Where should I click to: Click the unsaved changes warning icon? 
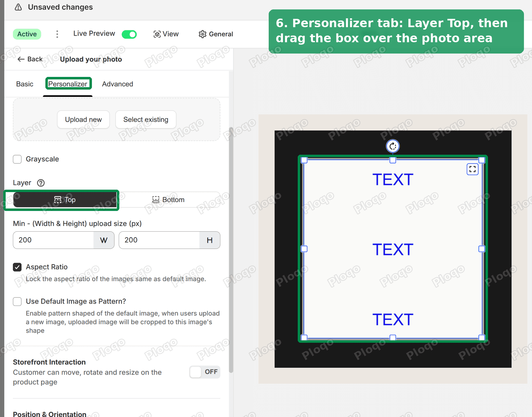click(x=18, y=7)
